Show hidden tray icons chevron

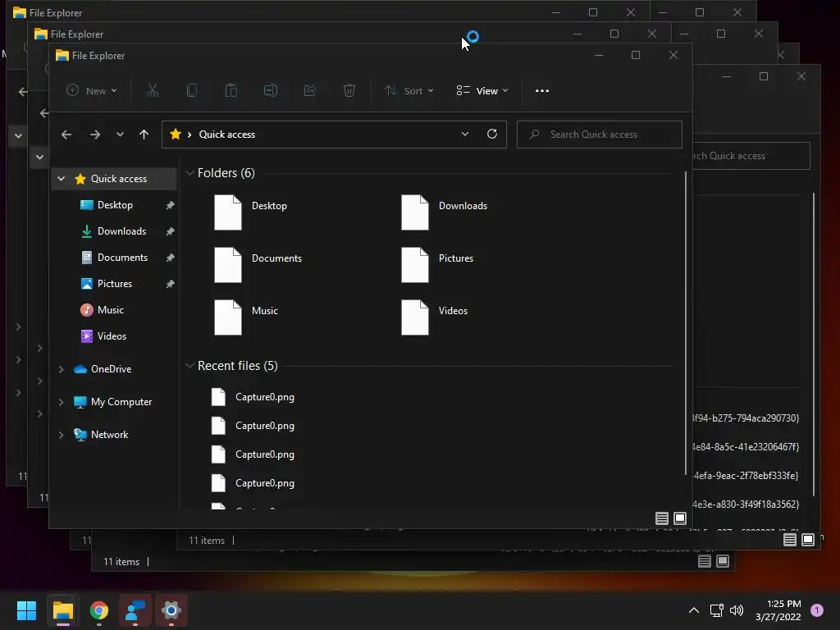(x=694, y=610)
